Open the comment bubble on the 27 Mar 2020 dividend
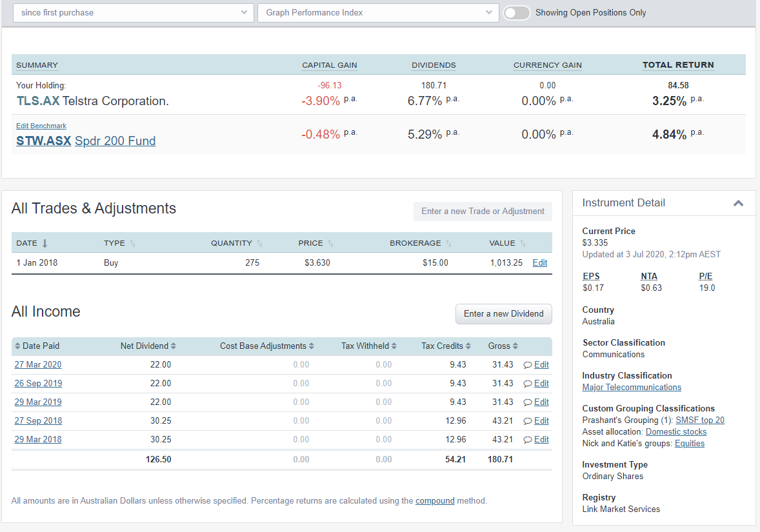 click(528, 364)
